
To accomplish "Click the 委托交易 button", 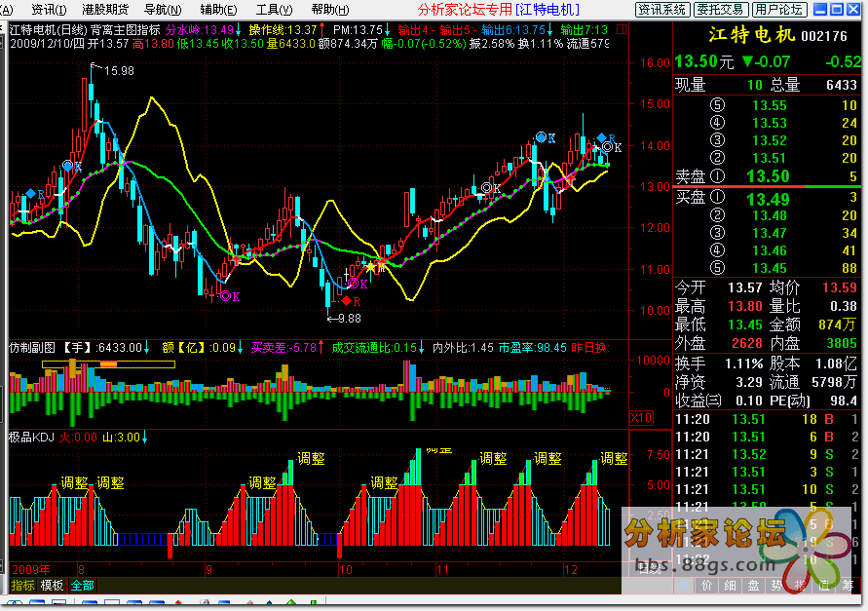I will tap(721, 10).
